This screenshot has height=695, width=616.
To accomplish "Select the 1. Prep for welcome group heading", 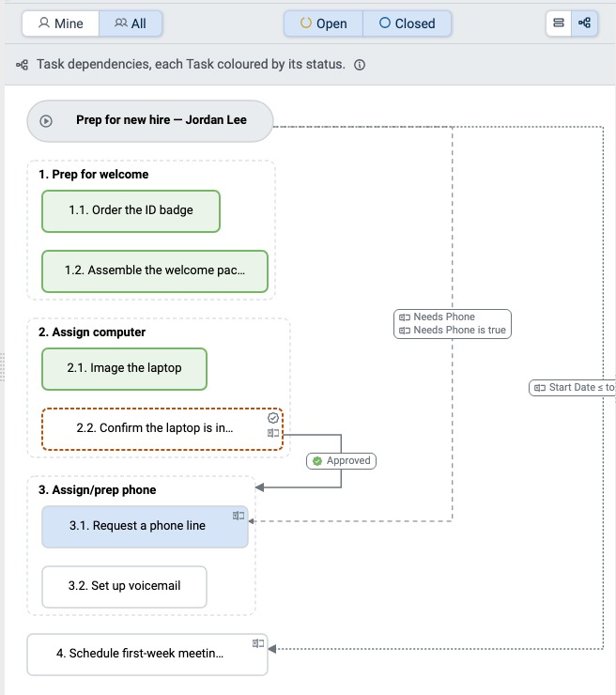I will [x=94, y=174].
